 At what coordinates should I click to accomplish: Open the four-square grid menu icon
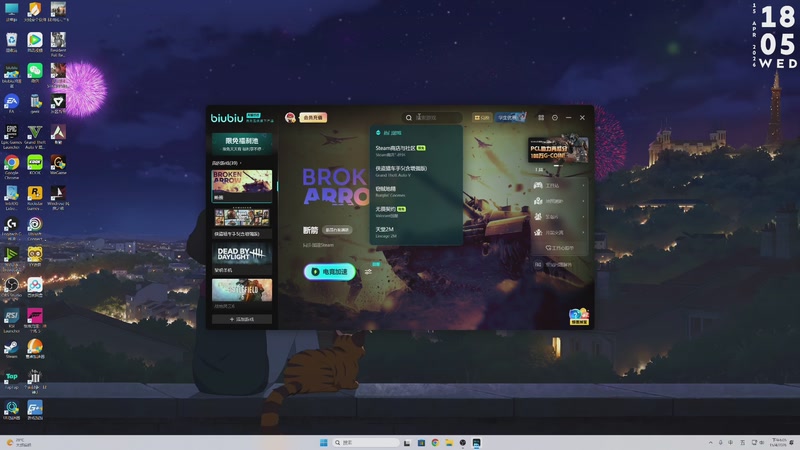click(541, 117)
